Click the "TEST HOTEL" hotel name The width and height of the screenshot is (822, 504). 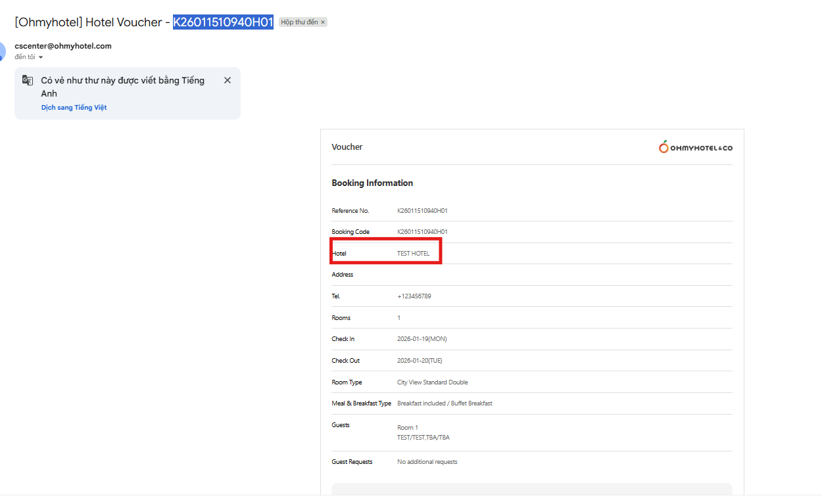pyautogui.click(x=413, y=254)
